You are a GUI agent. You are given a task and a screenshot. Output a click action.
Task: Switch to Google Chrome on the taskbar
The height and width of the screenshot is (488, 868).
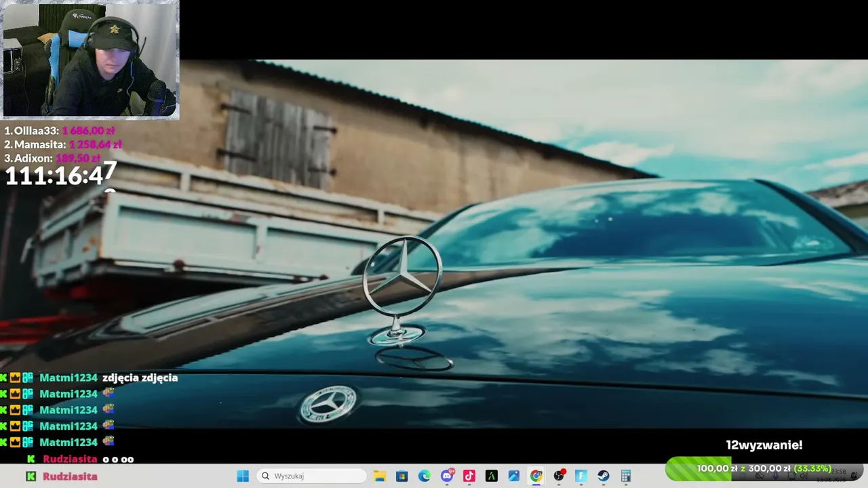[536, 476]
